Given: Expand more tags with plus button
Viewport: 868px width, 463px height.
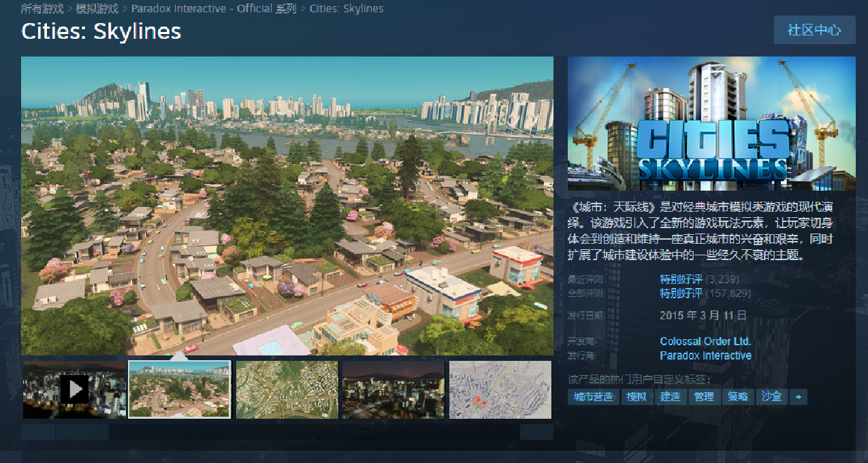Looking at the screenshot, I should pyautogui.click(x=799, y=396).
